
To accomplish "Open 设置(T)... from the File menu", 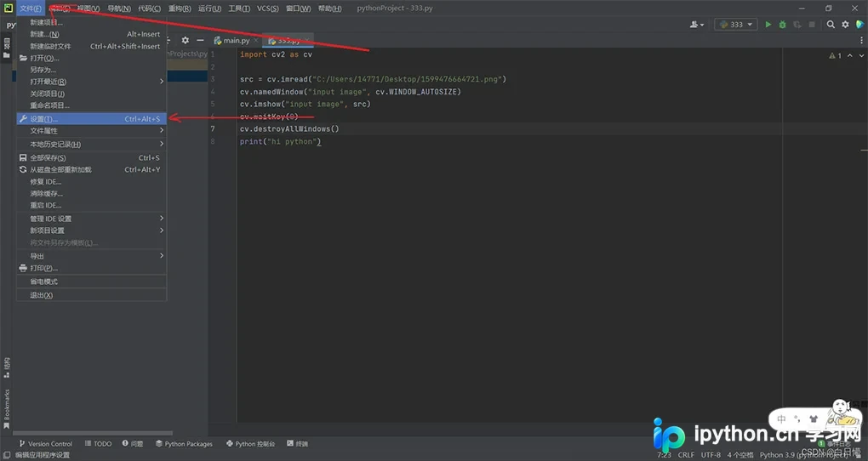I will 91,119.
